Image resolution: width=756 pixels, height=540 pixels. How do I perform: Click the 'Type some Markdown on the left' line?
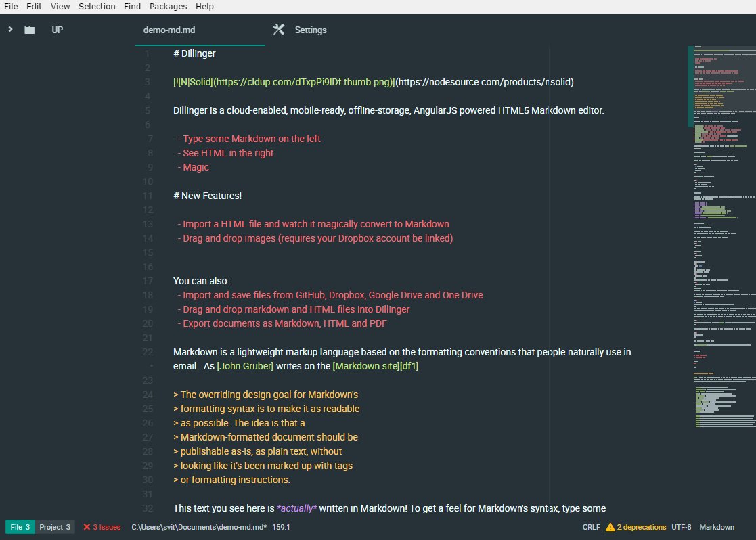(x=249, y=139)
